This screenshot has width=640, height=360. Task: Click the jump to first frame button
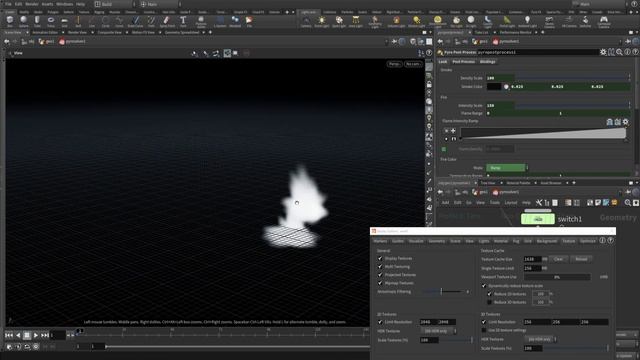pos(9,335)
